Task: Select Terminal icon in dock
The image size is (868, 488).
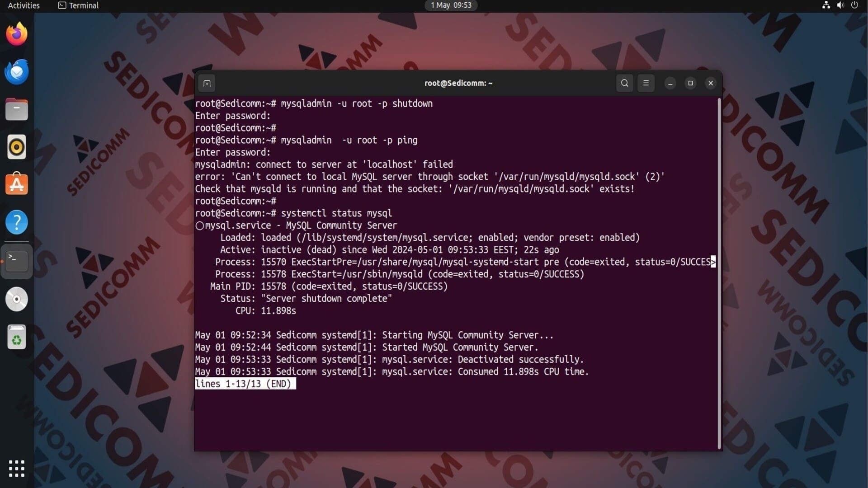Action: (x=17, y=261)
